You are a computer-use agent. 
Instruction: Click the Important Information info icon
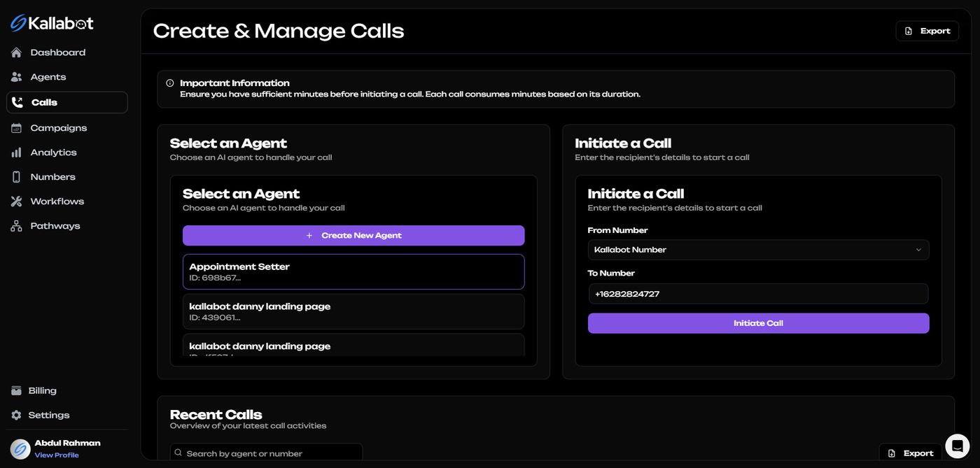(x=169, y=83)
